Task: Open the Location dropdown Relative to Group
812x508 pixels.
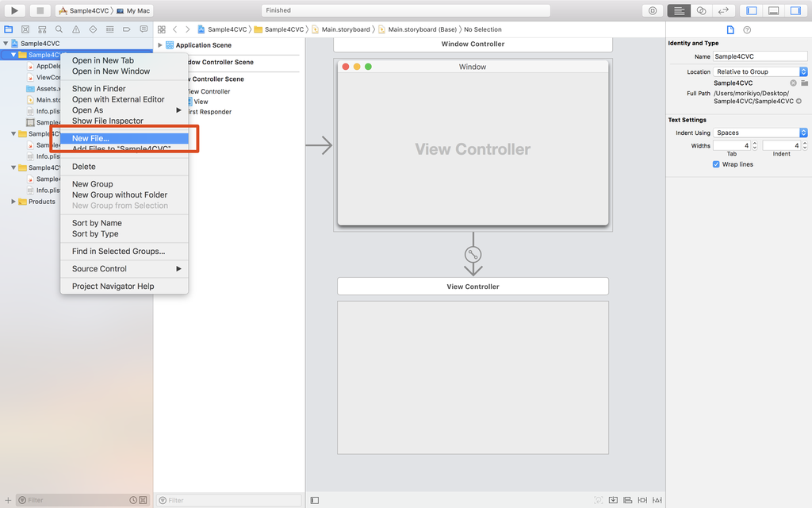Action: click(760, 71)
